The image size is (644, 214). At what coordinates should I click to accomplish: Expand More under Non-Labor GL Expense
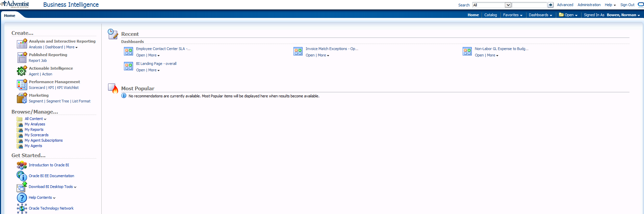(493, 55)
